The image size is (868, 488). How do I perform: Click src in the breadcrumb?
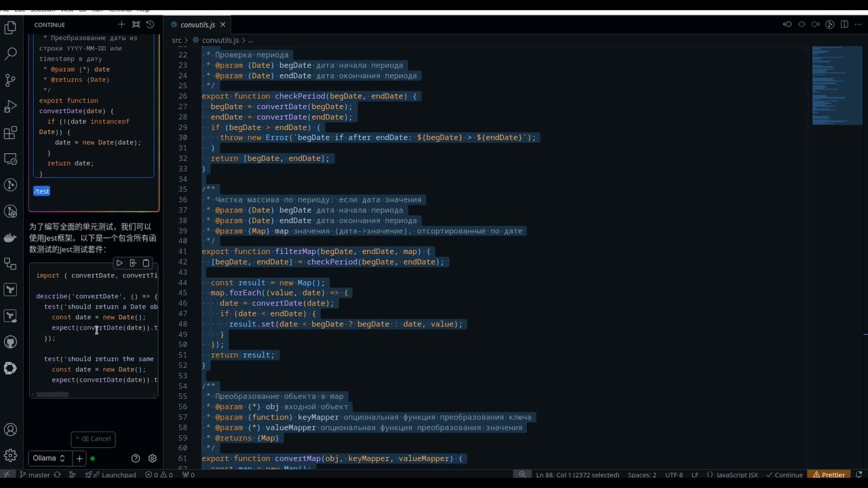[176, 40]
